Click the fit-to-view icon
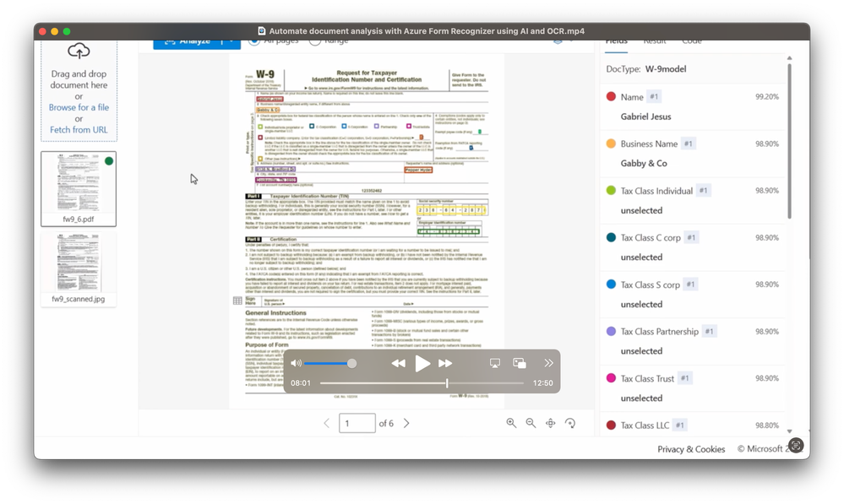The width and height of the screenshot is (844, 504). (x=551, y=423)
